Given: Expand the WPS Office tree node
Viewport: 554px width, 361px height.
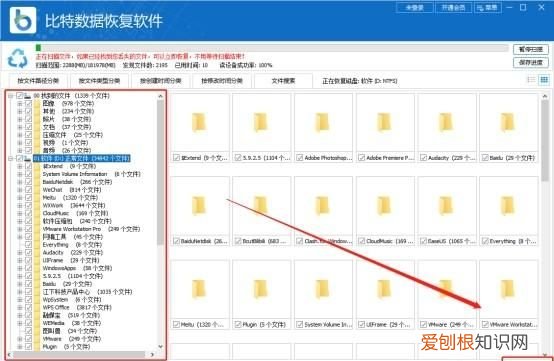Looking at the screenshot, I should point(20,307).
